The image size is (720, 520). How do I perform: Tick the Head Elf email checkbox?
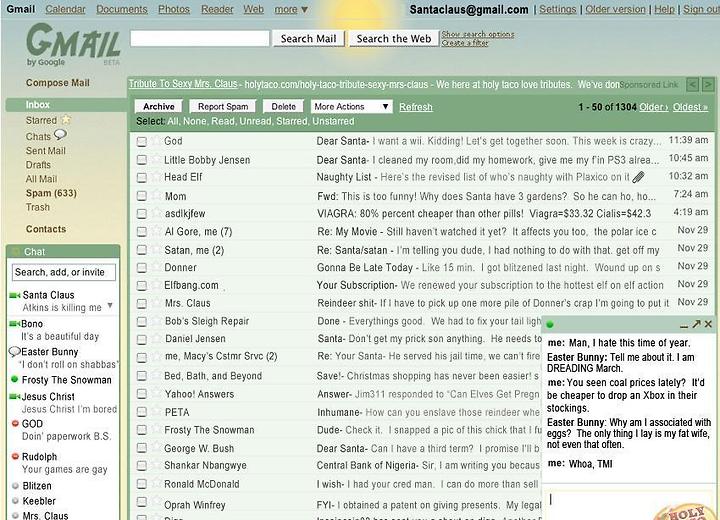pos(142,177)
